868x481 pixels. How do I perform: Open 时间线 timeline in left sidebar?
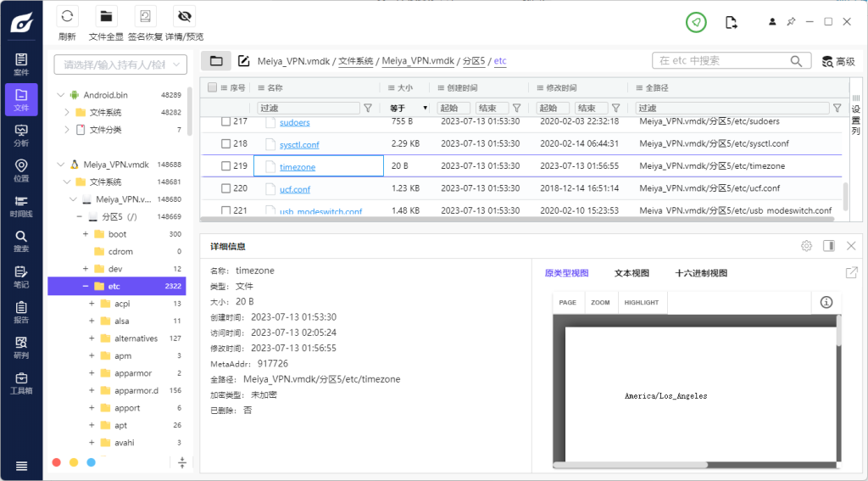coord(21,206)
